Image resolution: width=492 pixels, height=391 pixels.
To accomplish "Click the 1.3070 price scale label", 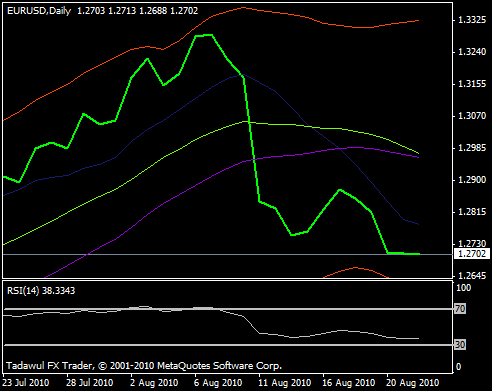I will coord(472,116).
